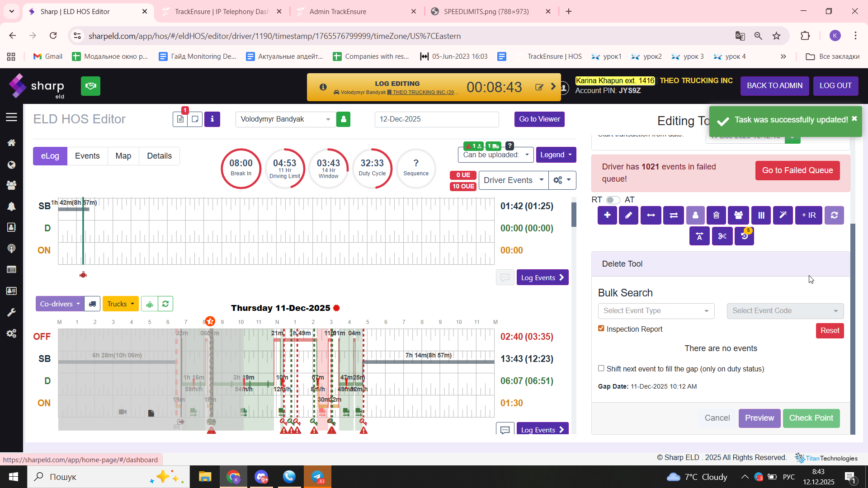
Task: Click the trash delete tool icon
Action: click(x=717, y=216)
